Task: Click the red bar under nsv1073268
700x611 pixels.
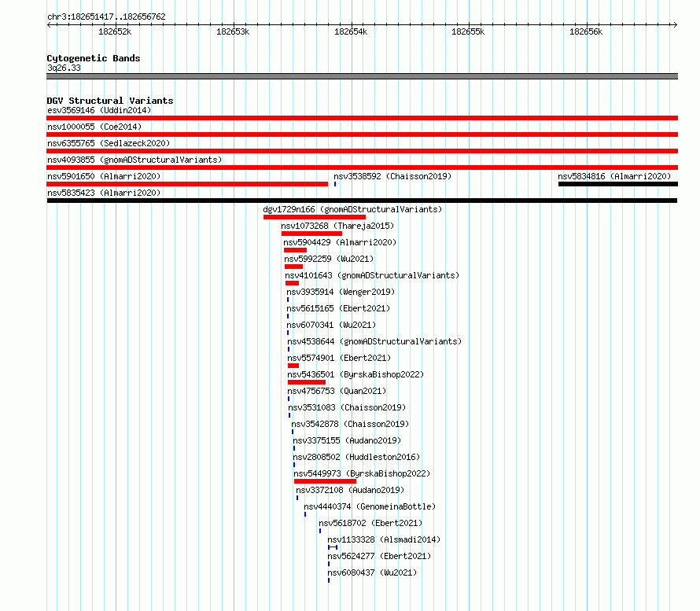Action: [x=311, y=234]
